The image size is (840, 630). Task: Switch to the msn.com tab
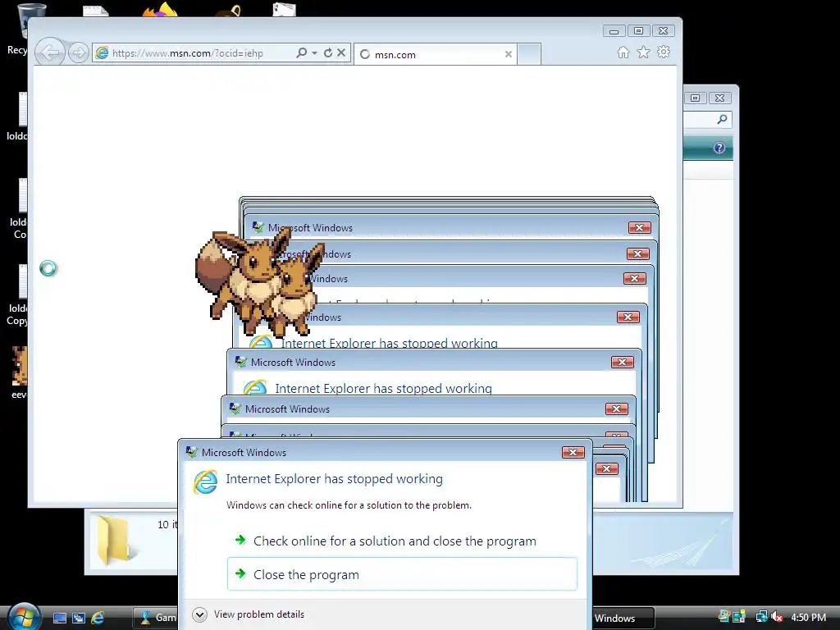435,54
